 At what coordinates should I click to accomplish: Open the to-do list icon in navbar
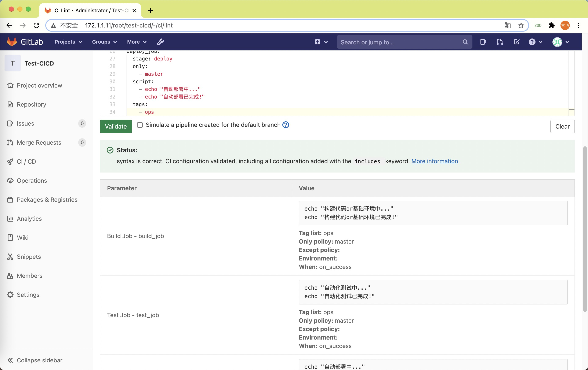coord(516,42)
